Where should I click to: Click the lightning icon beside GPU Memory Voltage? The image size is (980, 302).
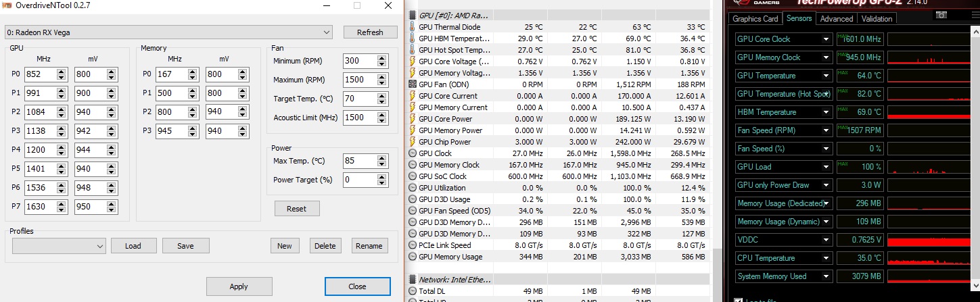click(x=413, y=73)
